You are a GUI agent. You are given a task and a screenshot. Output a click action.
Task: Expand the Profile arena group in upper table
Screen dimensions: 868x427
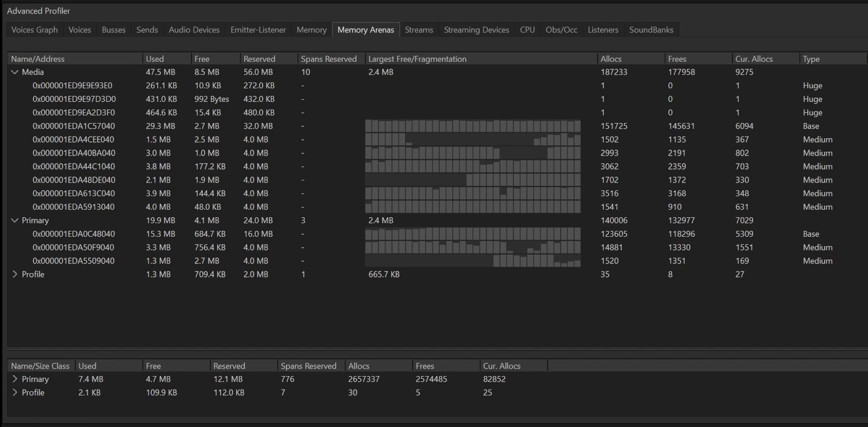[x=15, y=275]
